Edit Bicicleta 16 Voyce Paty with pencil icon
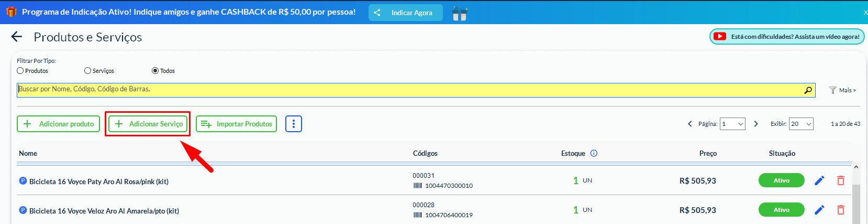This screenshot has width=868, height=224. tap(819, 180)
